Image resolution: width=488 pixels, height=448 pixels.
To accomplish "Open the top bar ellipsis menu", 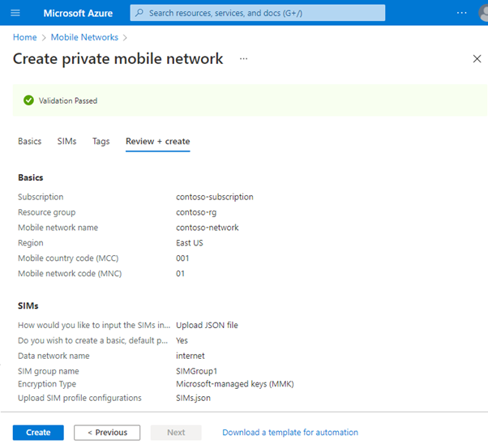I will (461, 13).
